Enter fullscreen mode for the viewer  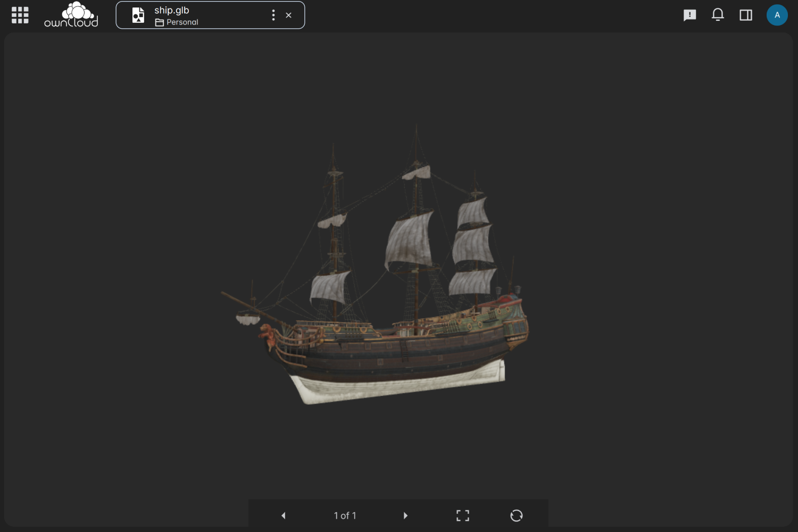click(463, 516)
